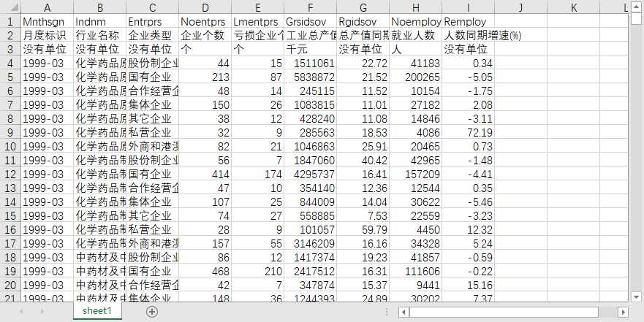
Task: Select column I header
Action: pyautogui.click(x=469, y=7)
